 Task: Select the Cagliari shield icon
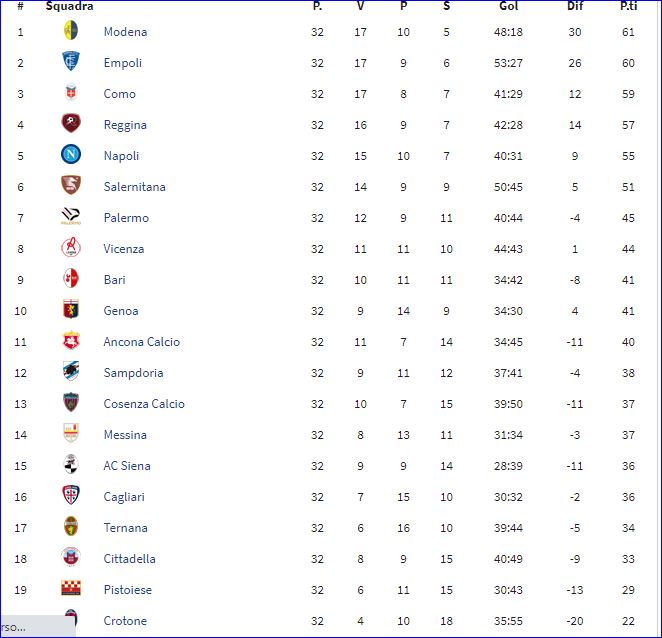(x=71, y=495)
